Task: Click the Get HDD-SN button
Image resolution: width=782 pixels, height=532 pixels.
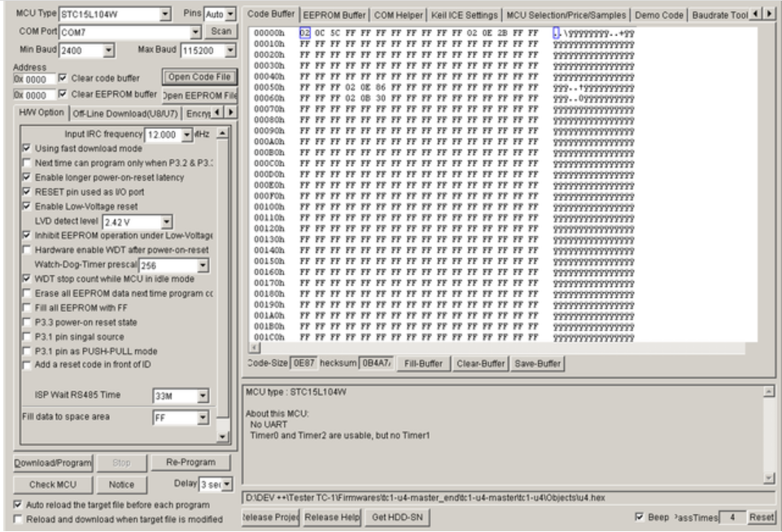Action: pyautogui.click(x=397, y=517)
